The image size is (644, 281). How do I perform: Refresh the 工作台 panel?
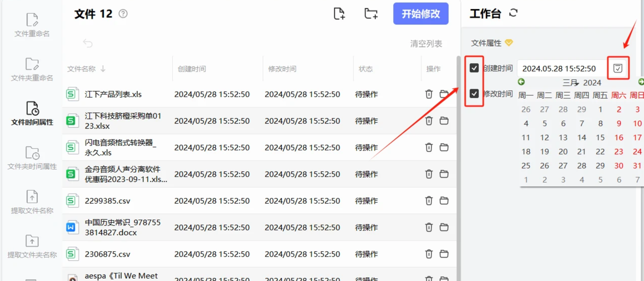513,13
